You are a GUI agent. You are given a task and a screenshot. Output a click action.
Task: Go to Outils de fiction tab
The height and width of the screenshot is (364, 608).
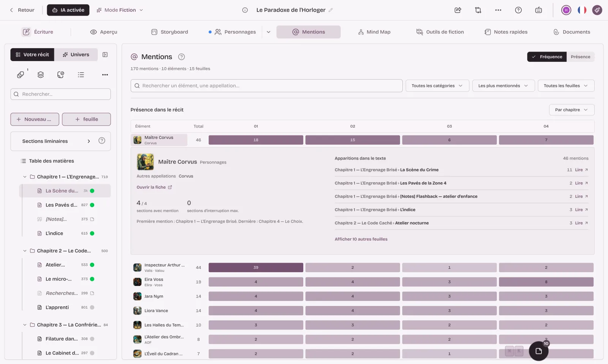(x=440, y=32)
